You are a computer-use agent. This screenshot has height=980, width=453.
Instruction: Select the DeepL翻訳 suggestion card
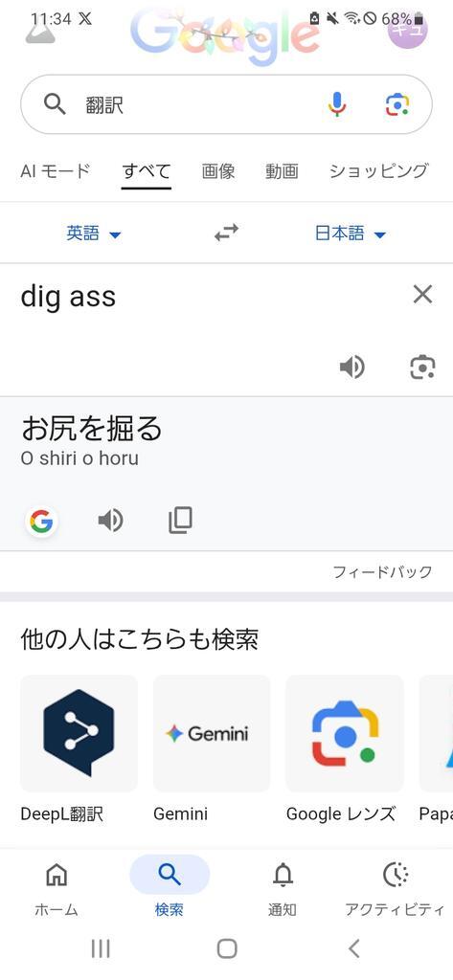pos(79,750)
